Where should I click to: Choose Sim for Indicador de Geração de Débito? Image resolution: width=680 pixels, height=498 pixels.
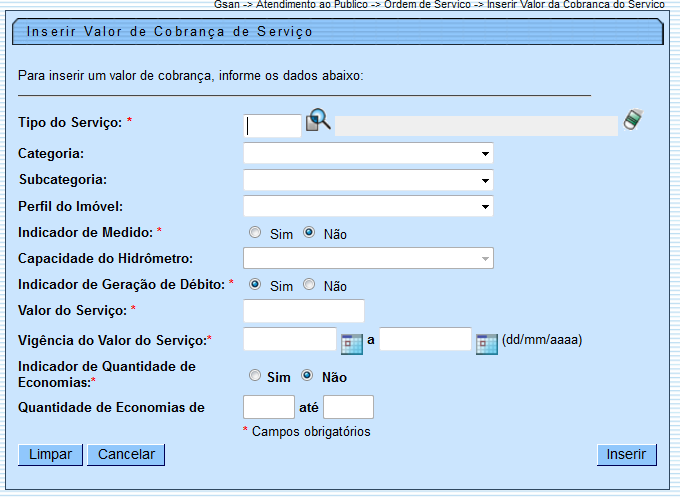pyautogui.click(x=255, y=285)
